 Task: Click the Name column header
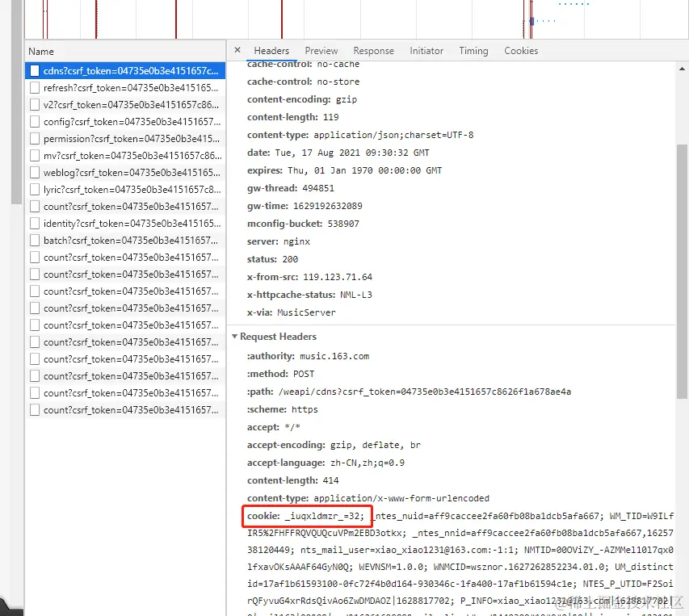pos(125,52)
